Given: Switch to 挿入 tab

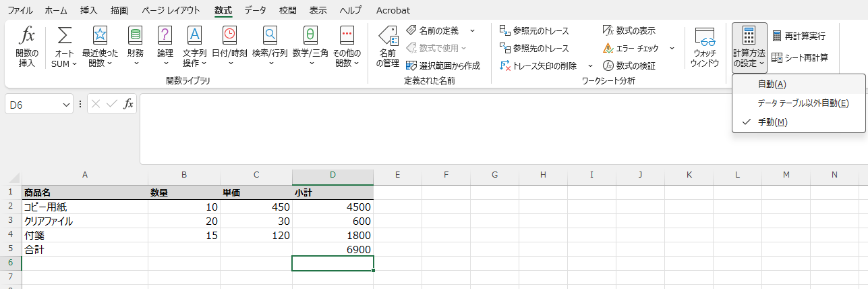Looking at the screenshot, I should pyautogui.click(x=88, y=10).
